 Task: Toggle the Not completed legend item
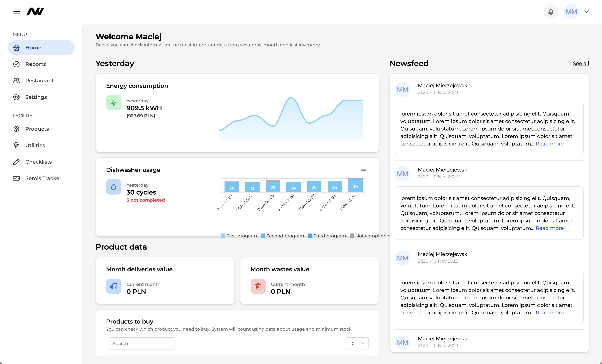[369, 236]
